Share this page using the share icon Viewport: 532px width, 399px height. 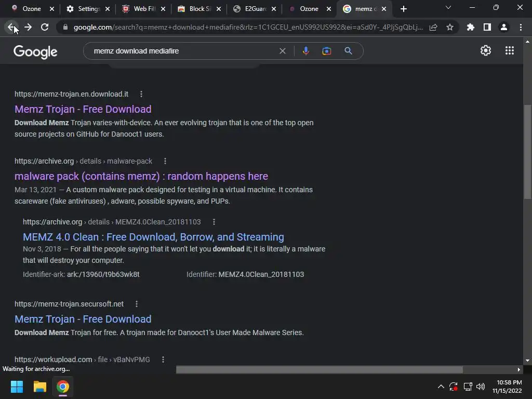click(433, 27)
